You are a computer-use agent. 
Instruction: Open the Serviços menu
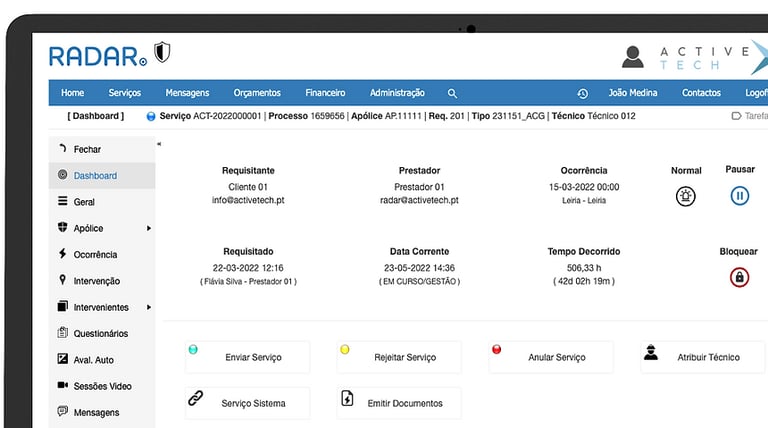pyautogui.click(x=124, y=93)
